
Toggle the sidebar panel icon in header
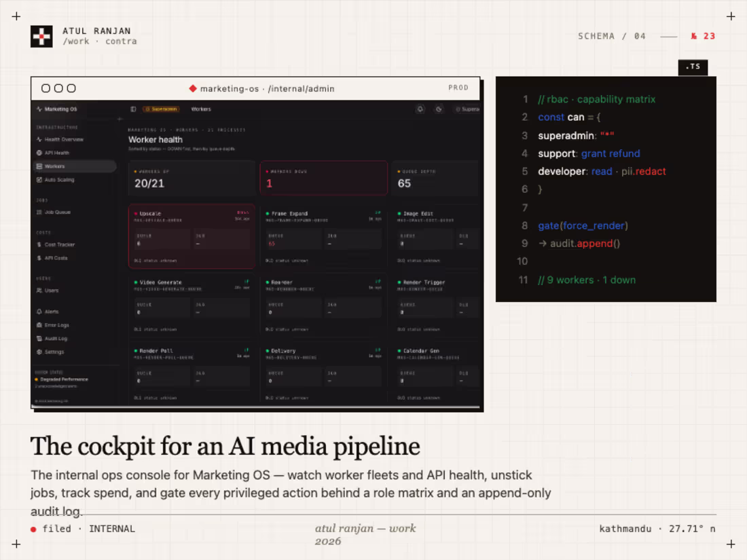pos(133,109)
